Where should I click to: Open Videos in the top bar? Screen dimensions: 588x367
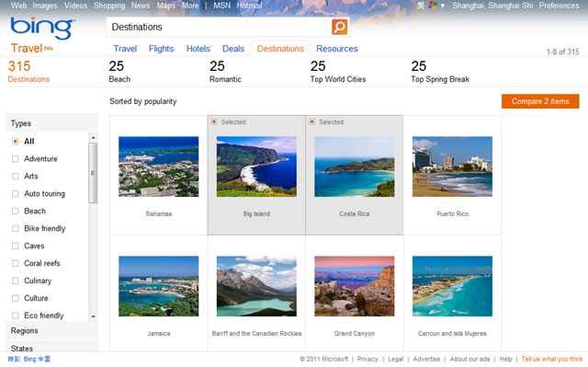[x=75, y=6]
